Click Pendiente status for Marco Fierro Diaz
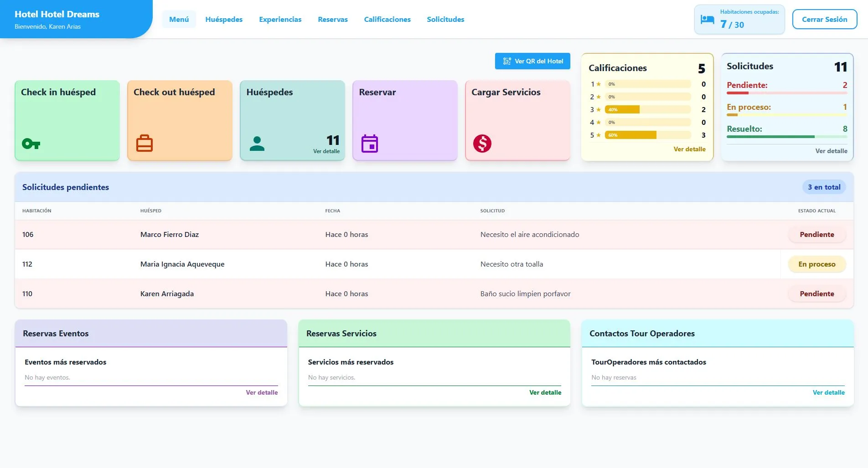The width and height of the screenshot is (868, 468). click(x=817, y=234)
